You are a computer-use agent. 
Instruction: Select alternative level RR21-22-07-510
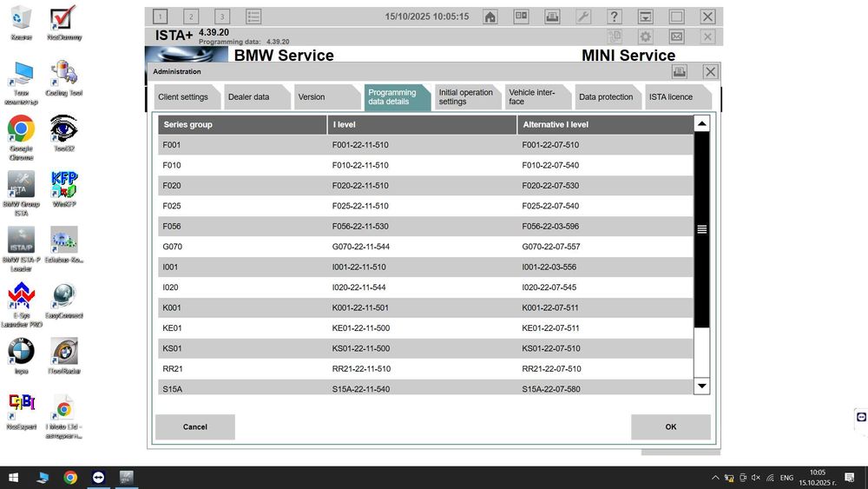coord(551,369)
